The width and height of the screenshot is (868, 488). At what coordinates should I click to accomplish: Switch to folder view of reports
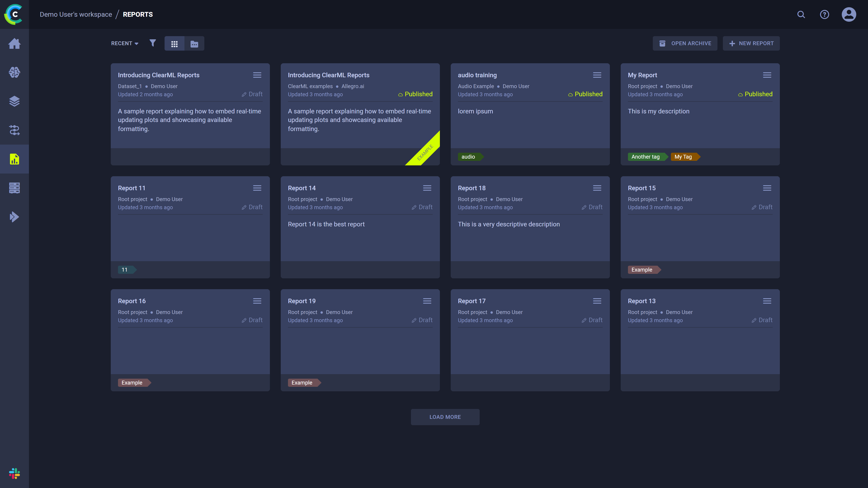point(194,43)
